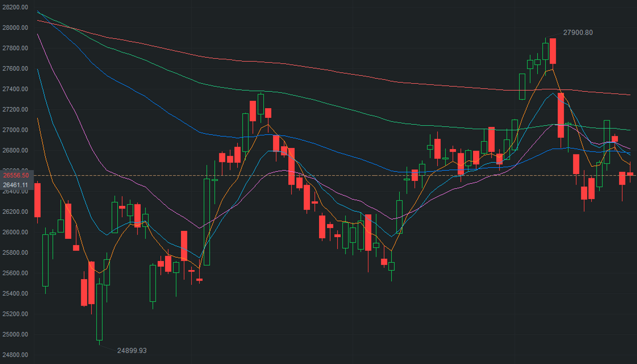
Task: Click the 27600.00 axis label
Action: point(15,69)
